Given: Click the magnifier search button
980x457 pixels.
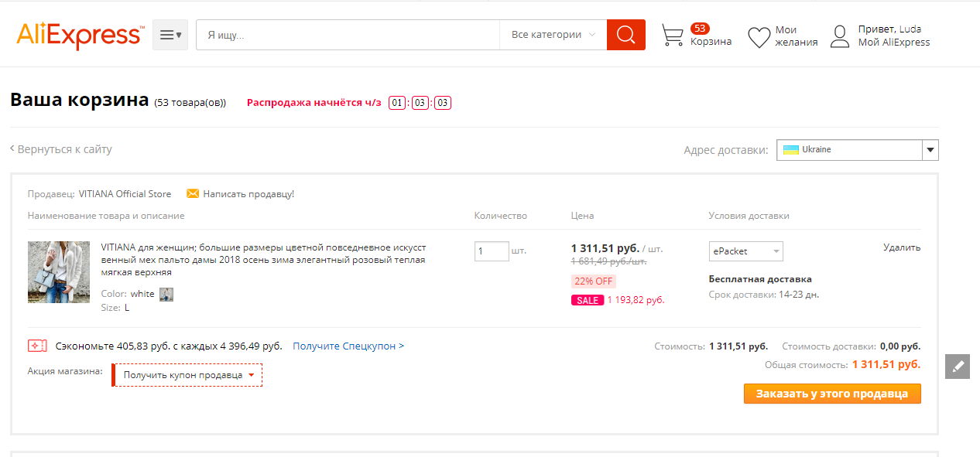Looking at the screenshot, I should click(x=625, y=35).
